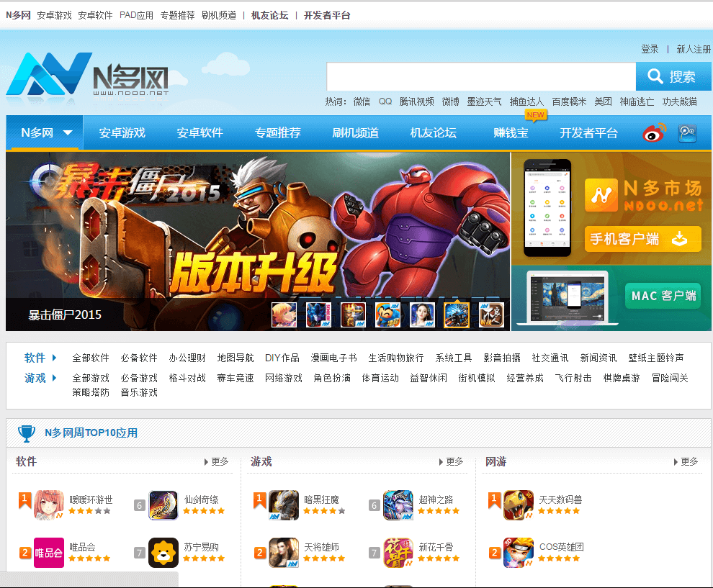Open 专题推荐 in the blue navigation bar
The width and height of the screenshot is (713, 588).
277,132
